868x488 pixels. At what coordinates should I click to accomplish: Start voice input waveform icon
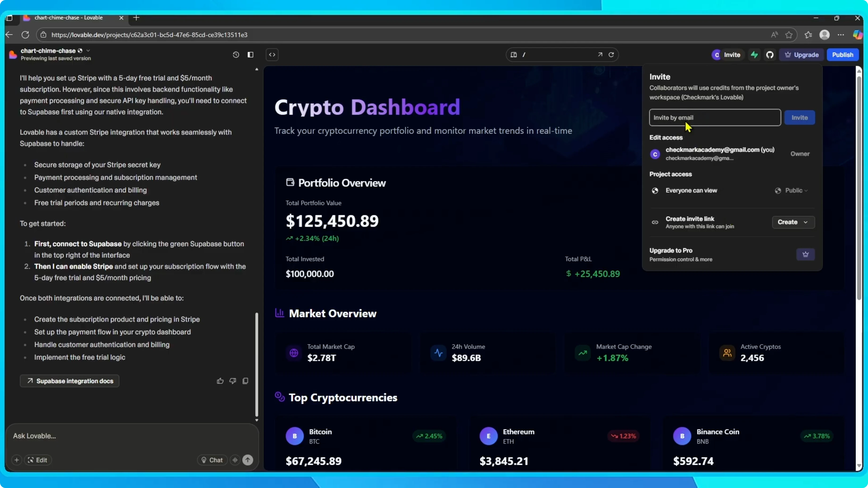tap(235, 460)
